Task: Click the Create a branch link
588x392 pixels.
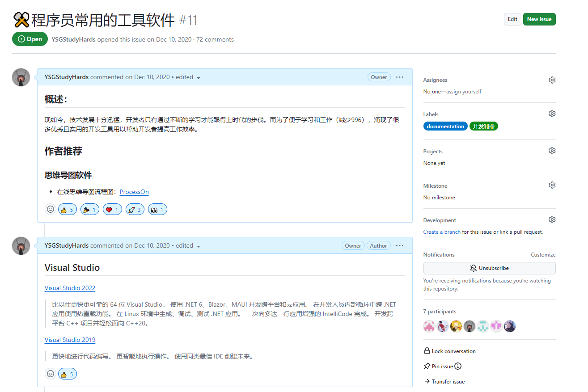Action: point(442,232)
